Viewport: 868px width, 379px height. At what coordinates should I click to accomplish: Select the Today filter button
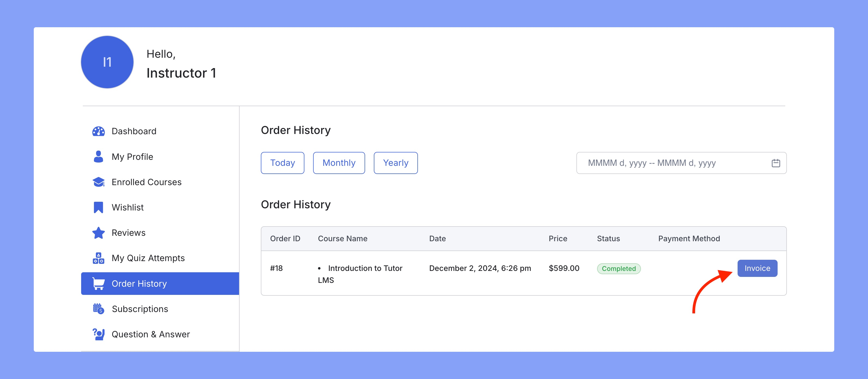(283, 163)
